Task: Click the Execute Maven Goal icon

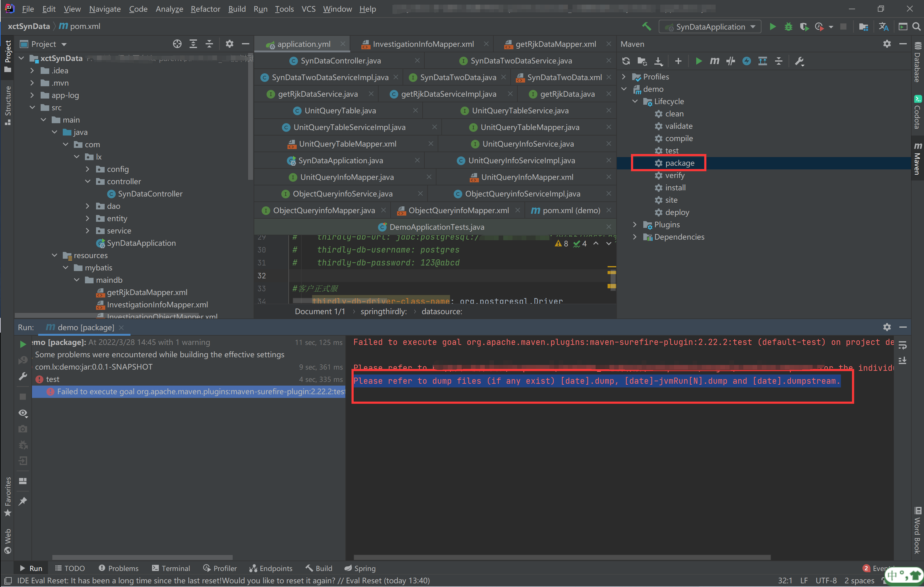Action: click(x=714, y=61)
